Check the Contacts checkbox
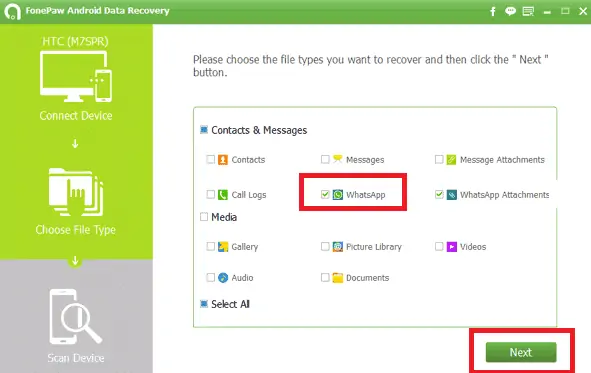The image size is (591, 373). point(210,159)
